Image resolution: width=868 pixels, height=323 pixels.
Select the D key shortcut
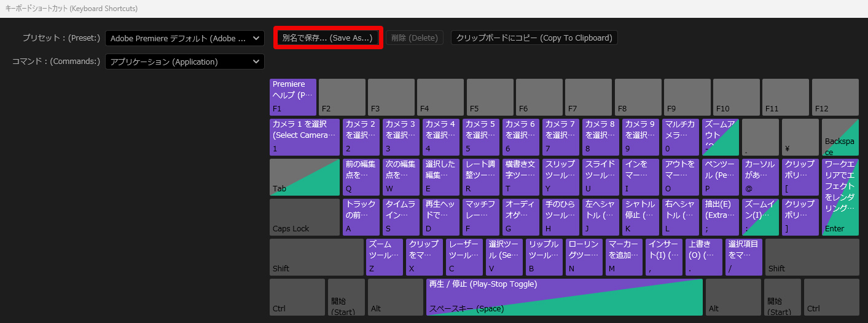441,217
